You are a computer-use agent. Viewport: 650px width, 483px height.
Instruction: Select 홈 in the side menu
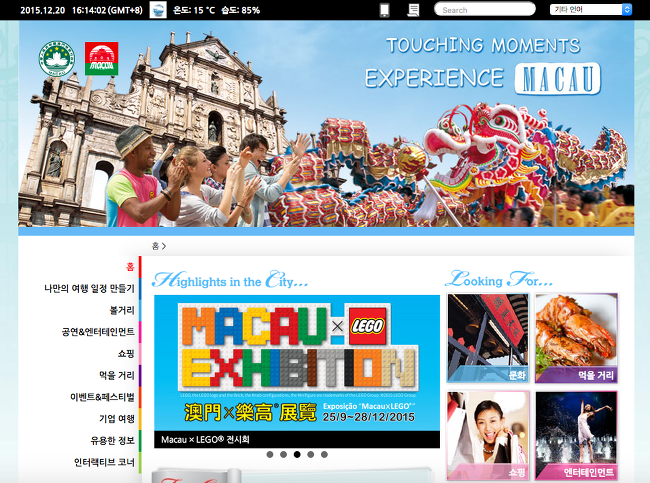[x=130, y=267]
